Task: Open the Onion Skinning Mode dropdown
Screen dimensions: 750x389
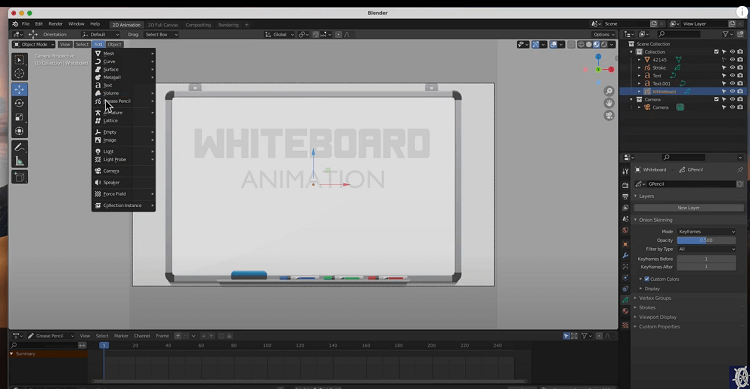Action: (706, 232)
